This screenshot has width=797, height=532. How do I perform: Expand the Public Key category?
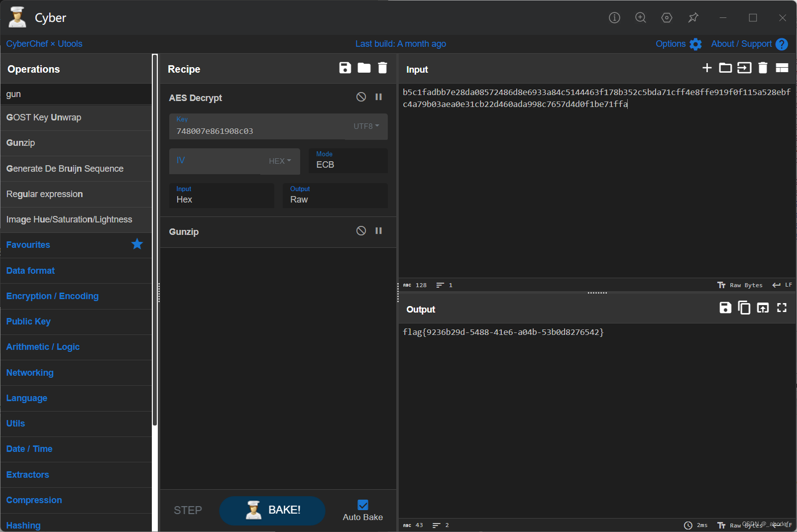coord(76,321)
